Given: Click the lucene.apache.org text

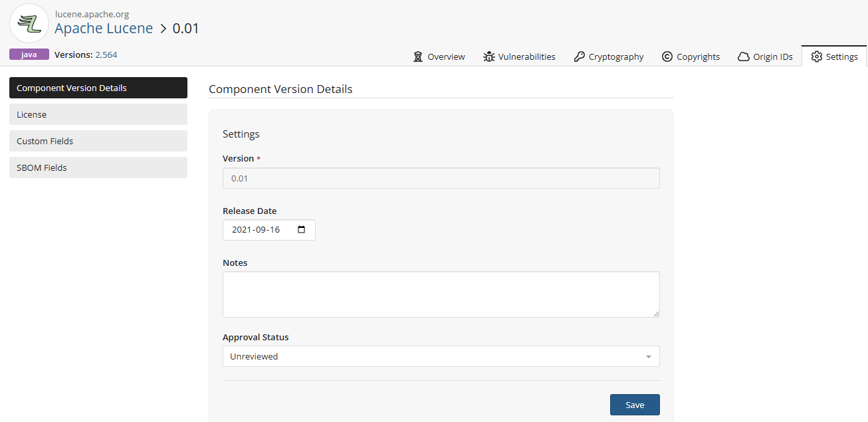Looking at the screenshot, I should [x=92, y=14].
